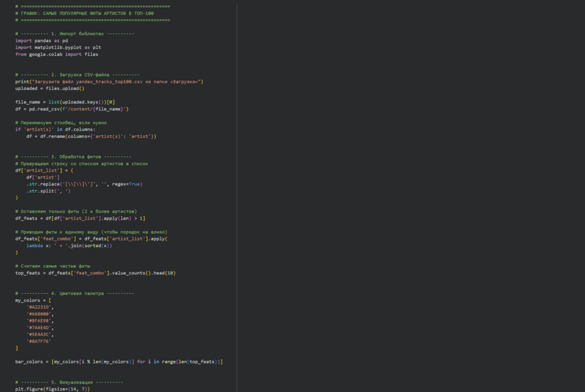Click the 'from google.colab import files' line
This screenshot has height=392, width=585.
57,55
